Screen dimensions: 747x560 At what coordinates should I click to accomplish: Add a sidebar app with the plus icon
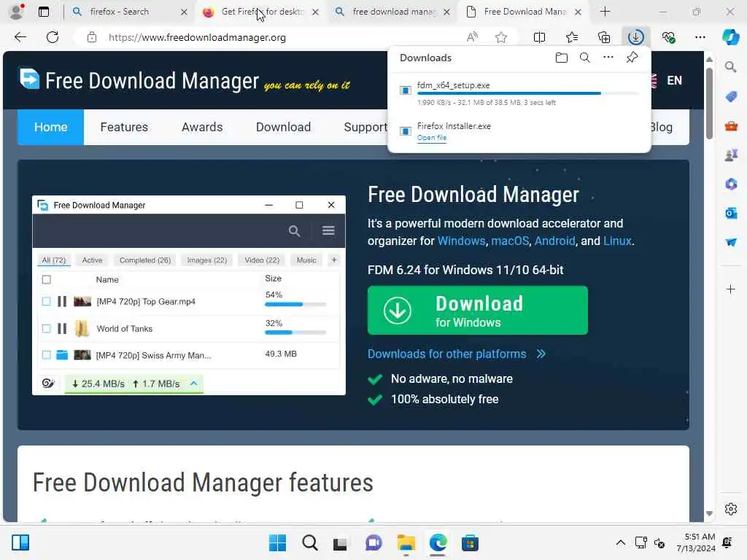pos(731,289)
